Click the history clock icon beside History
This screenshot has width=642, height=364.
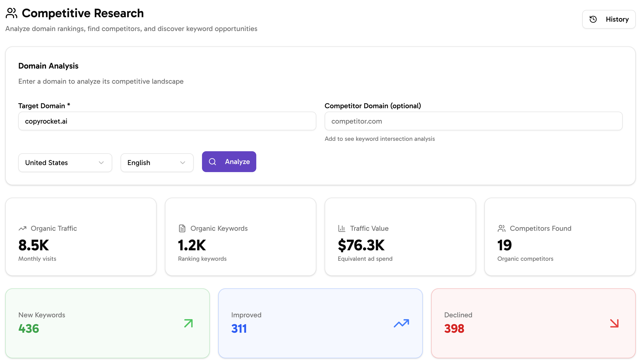click(x=593, y=19)
